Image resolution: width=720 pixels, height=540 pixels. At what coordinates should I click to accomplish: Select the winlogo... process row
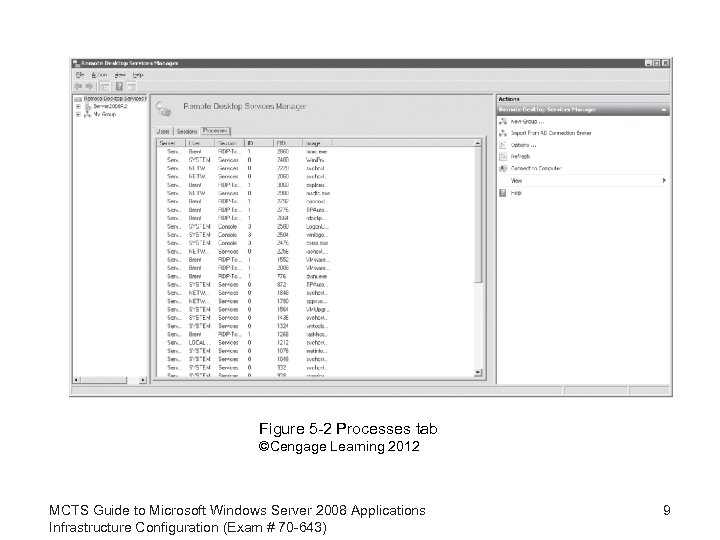[317, 235]
